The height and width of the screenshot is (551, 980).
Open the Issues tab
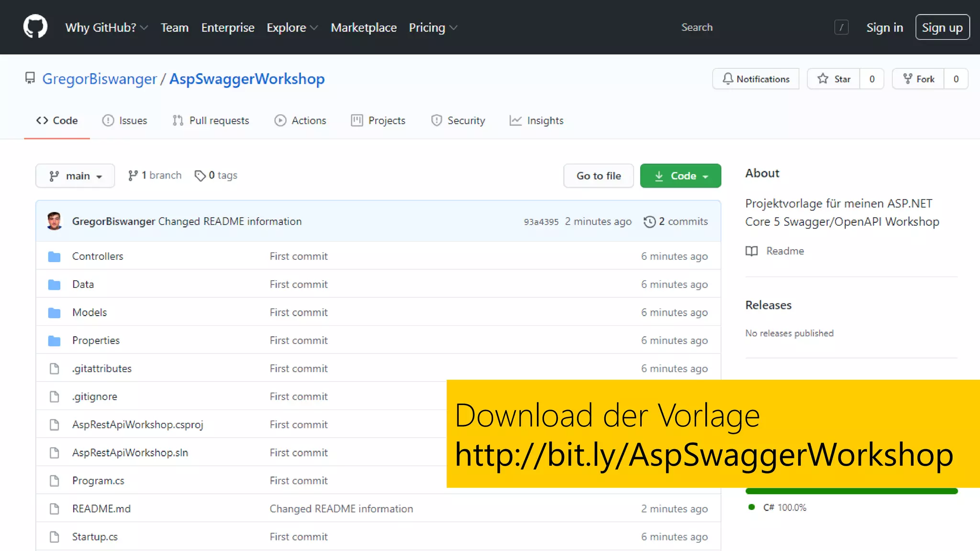pos(124,121)
